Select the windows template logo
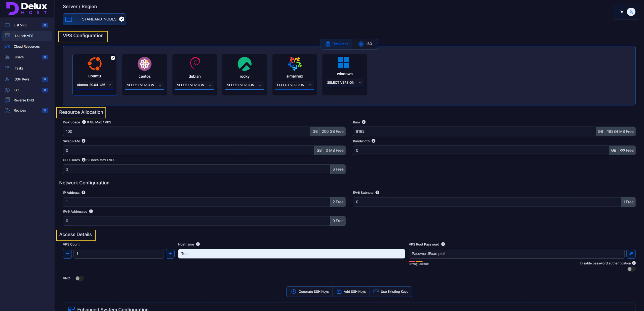The width and height of the screenshot is (644, 311). click(x=343, y=62)
